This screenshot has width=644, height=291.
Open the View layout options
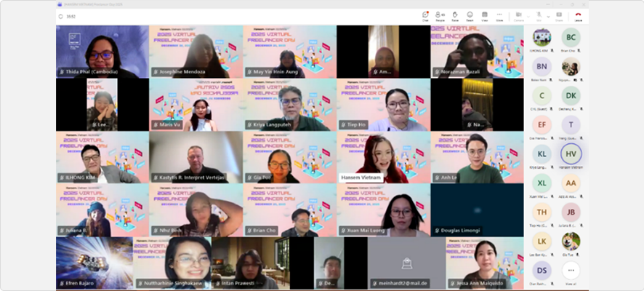485,16
